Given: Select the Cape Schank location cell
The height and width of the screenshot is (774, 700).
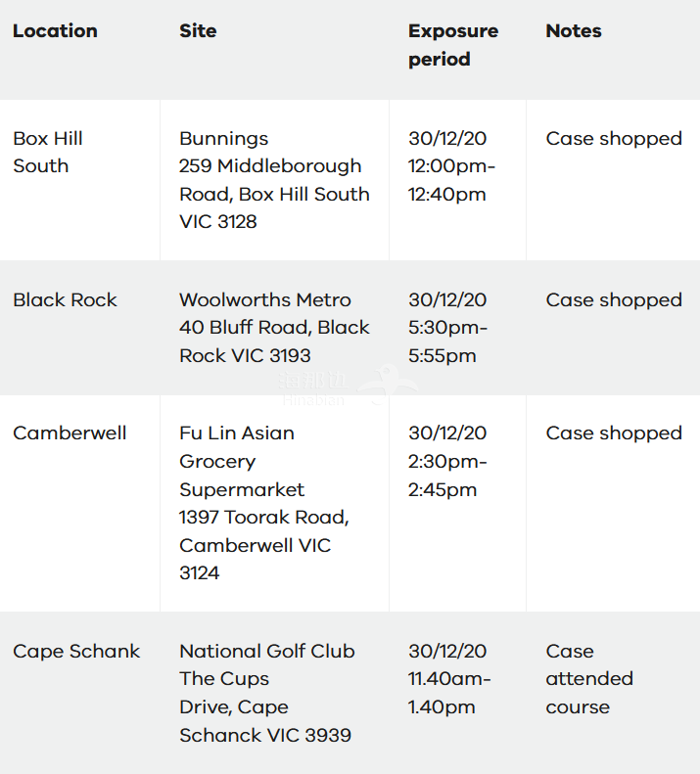Looking at the screenshot, I should [x=76, y=651].
